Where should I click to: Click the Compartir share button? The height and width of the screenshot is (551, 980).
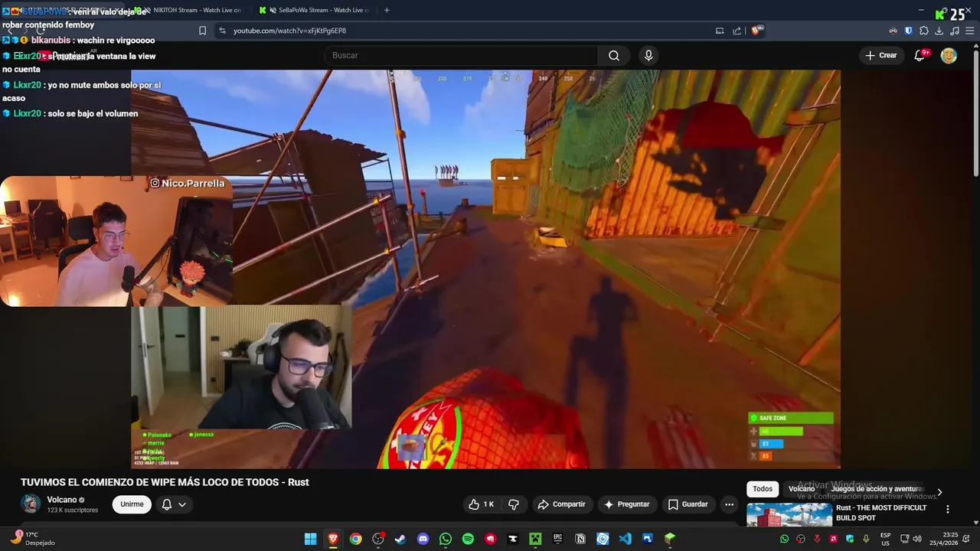point(561,504)
